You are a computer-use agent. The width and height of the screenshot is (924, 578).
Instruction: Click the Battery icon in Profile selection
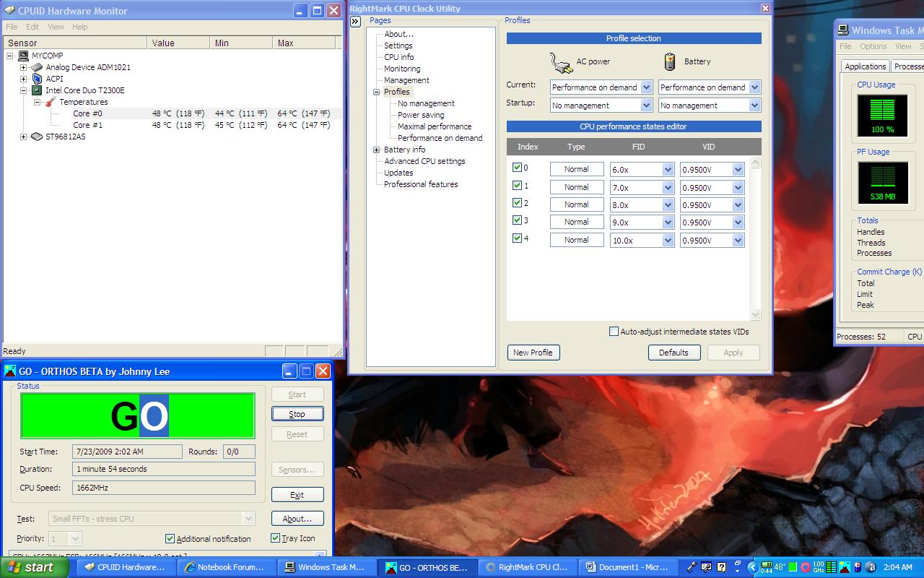pyautogui.click(x=670, y=61)
